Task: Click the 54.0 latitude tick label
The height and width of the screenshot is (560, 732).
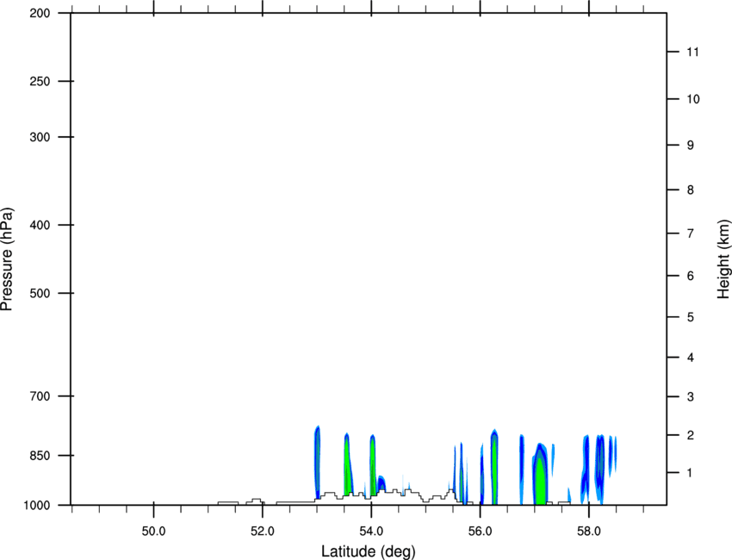Action: coord(372,532)
